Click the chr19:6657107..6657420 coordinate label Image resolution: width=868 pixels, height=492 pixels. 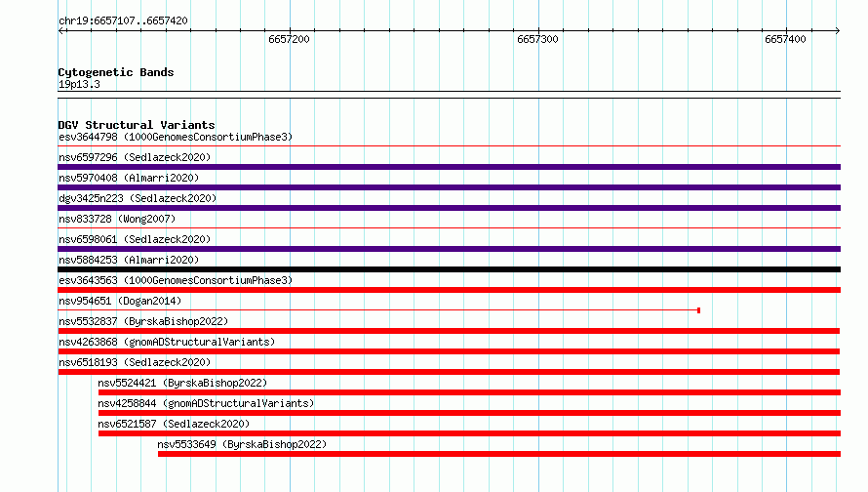pos(123,20)
